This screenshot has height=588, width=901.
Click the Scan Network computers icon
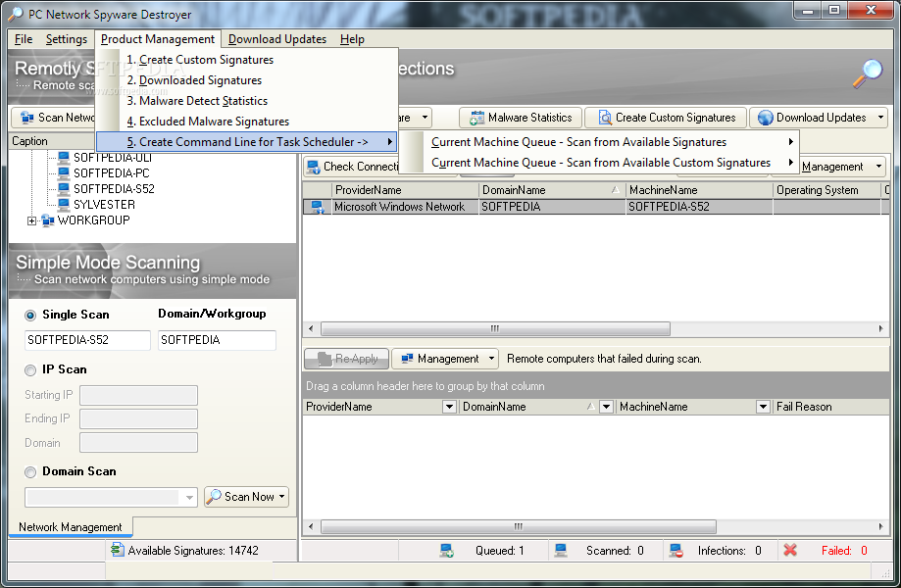[x=27, y=118]
